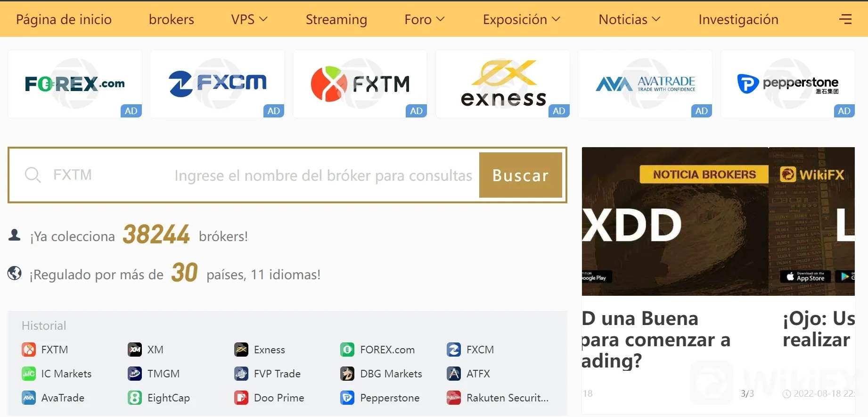The width and height of the screenshot is (868, 417).
Task: Open the ATFX link in Historial
Action: point(478,374)
